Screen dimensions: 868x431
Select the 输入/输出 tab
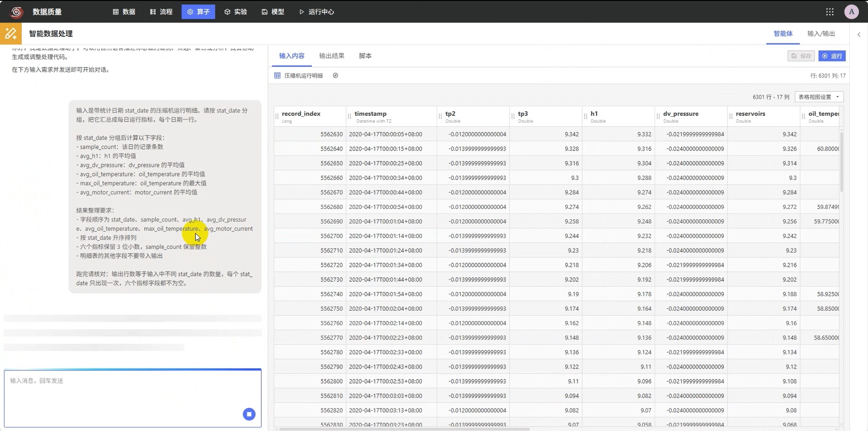(x=821, y=33)
